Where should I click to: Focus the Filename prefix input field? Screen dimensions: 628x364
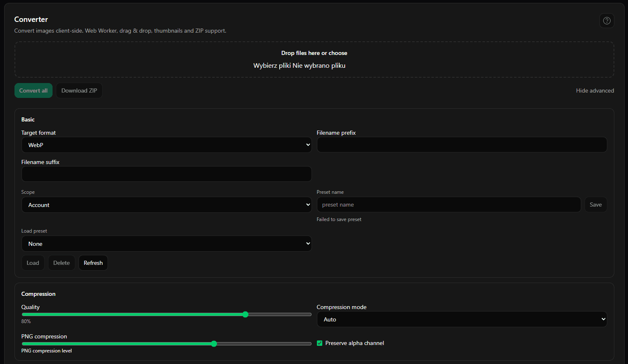point(462,145)
